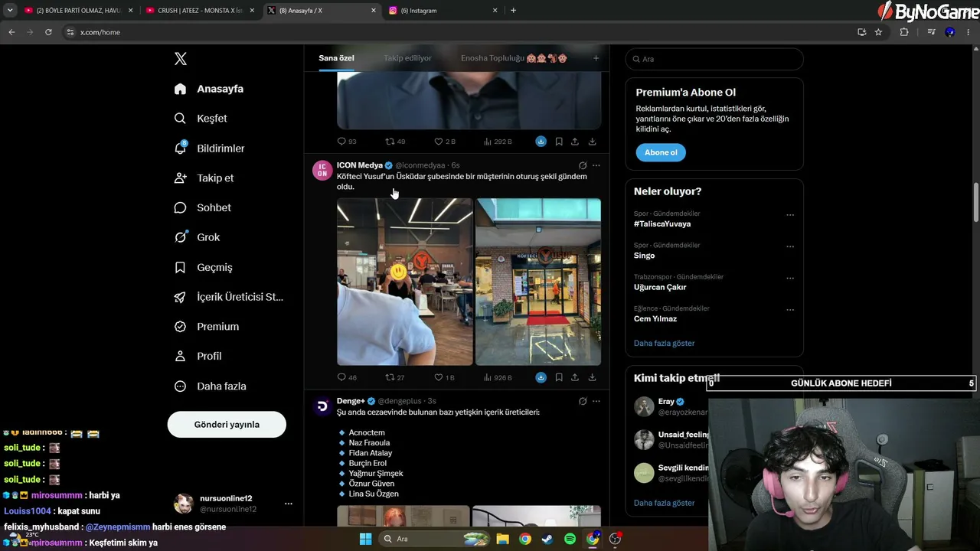980x551 pixels.
Task: Click the Anasayfa home link
Action: pos(209,89)
